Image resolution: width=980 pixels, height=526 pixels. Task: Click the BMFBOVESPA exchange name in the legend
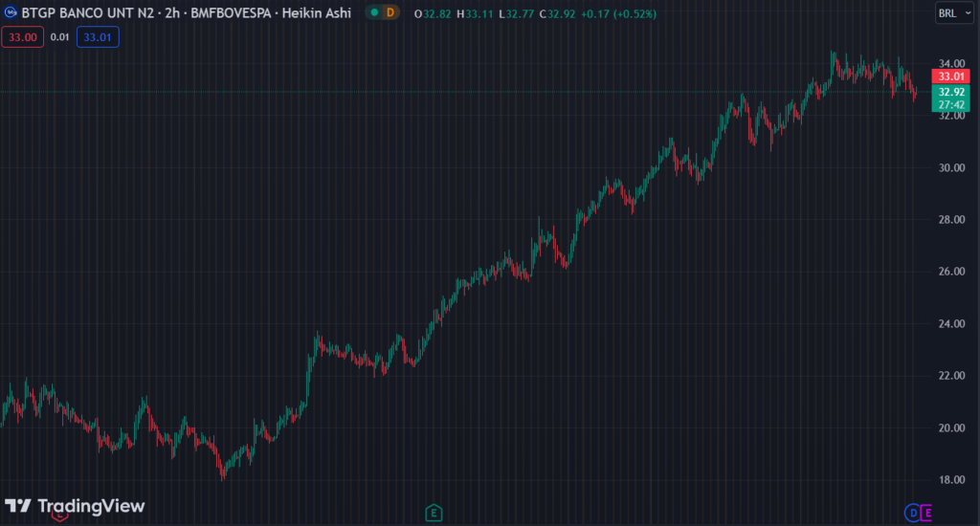(231, 13)
